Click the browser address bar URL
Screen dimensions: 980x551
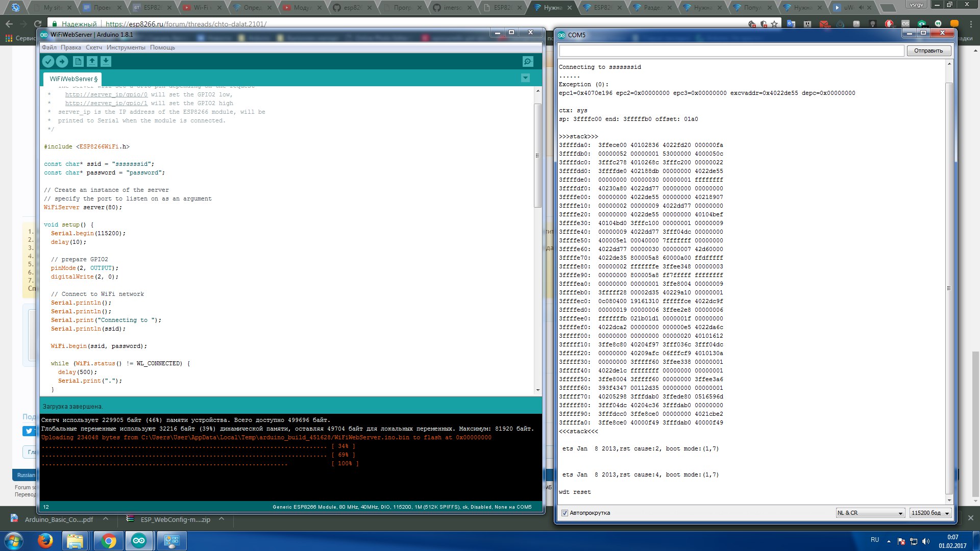(x=186, y=24)
